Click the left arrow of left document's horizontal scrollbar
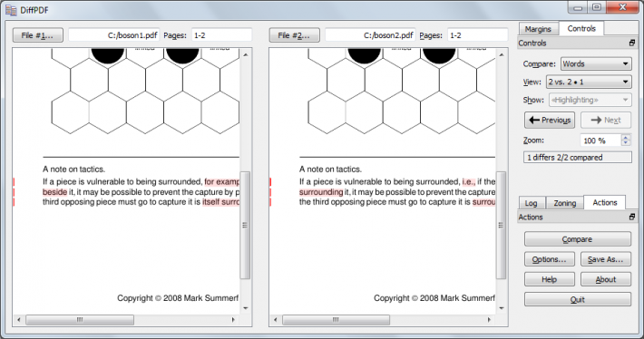Viewport: 644px width, 339px height. tap(18, 319)
